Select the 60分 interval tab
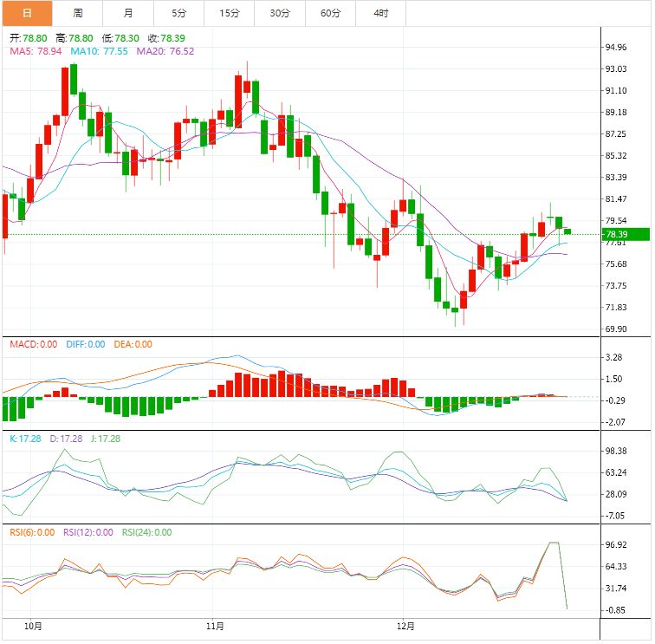Viewport: 655px width, 644px height. coord(330,13)
